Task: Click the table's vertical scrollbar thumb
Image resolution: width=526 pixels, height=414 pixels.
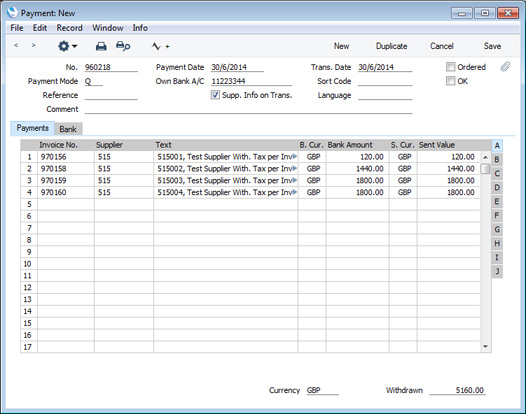Action: click(485, 168)
